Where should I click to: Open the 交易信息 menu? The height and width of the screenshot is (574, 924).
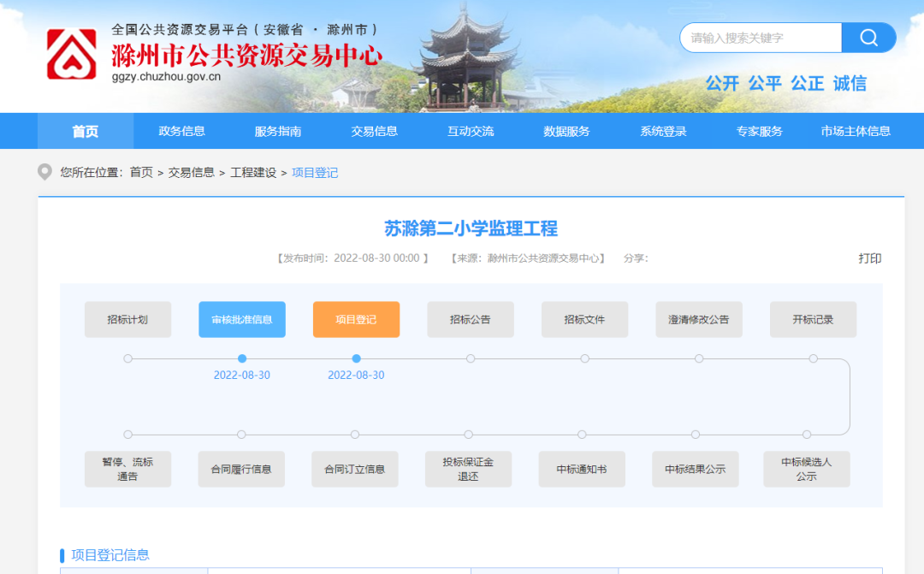[373, 131]
